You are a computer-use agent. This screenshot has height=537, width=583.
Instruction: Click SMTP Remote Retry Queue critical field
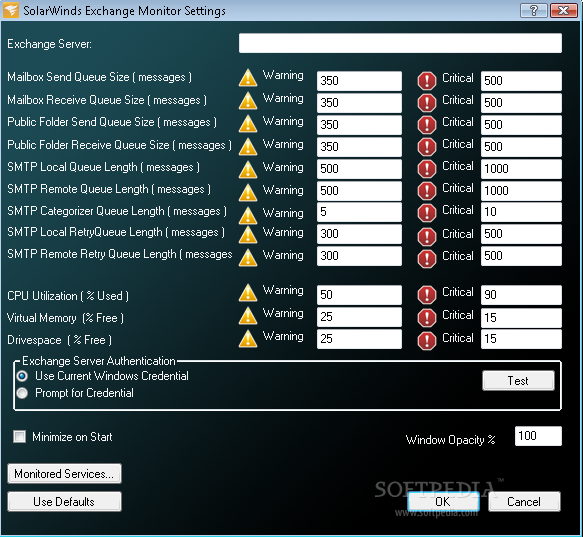pyautogui.click(x=521, y=256)
